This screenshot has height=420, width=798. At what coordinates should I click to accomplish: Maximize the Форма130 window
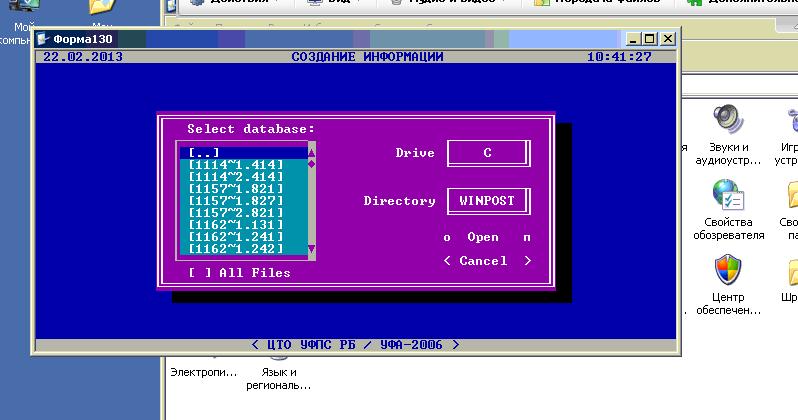coord(649,39)
